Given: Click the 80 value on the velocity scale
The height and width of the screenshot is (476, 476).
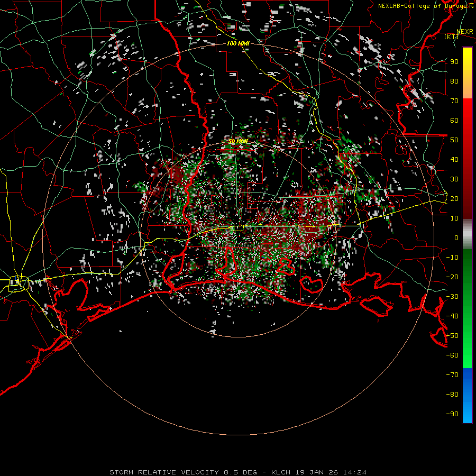Looking at the screenshot, I should (454, 81).
